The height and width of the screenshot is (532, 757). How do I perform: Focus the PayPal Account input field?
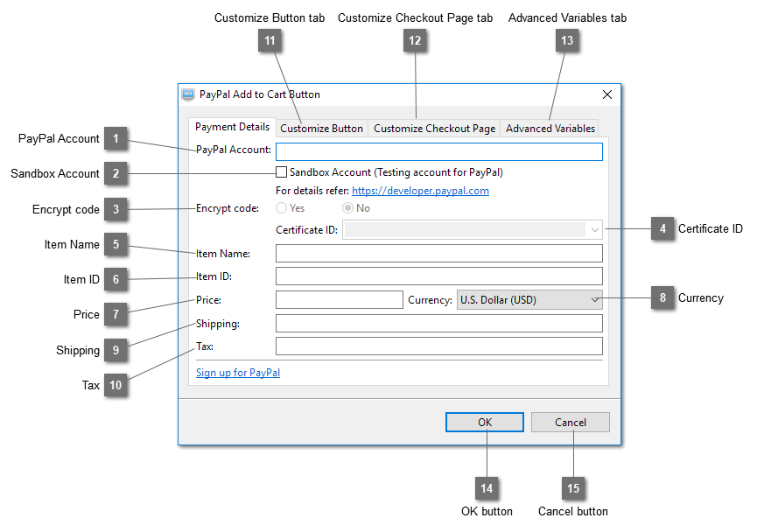(x=438, y=151)
